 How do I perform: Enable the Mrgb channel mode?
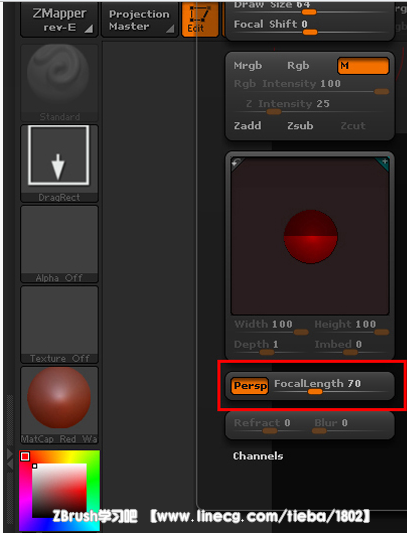248,66
